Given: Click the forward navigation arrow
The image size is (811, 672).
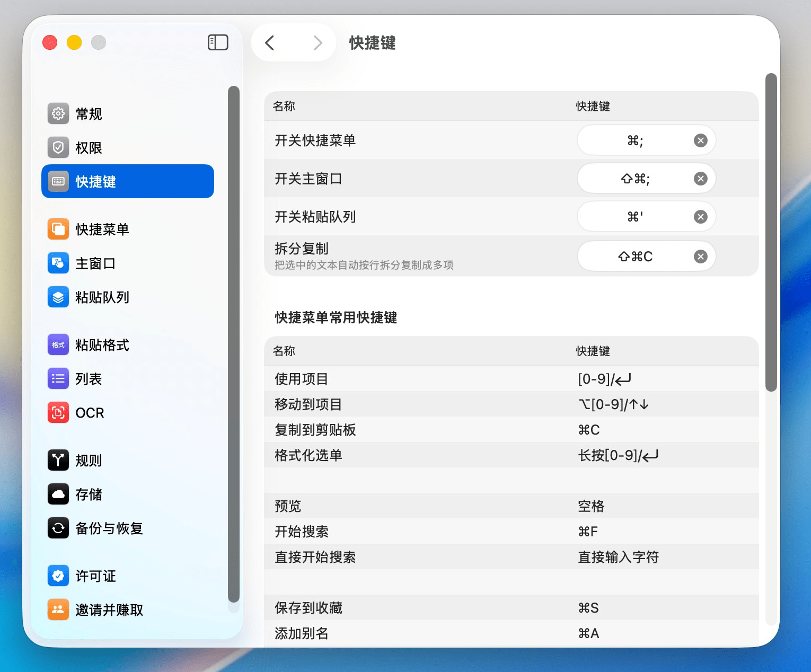Looking at the screenshot, I should [318, 43].
